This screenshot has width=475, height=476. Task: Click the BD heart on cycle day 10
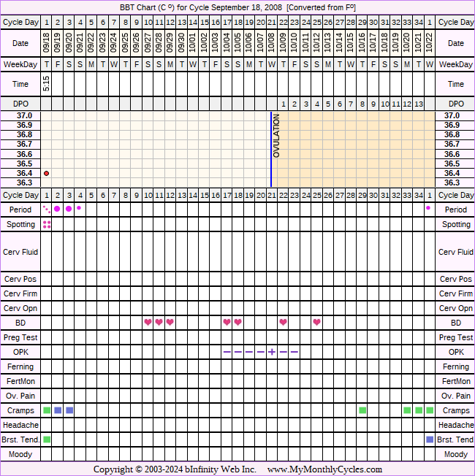pyautogui.click(x=148, y=323)
